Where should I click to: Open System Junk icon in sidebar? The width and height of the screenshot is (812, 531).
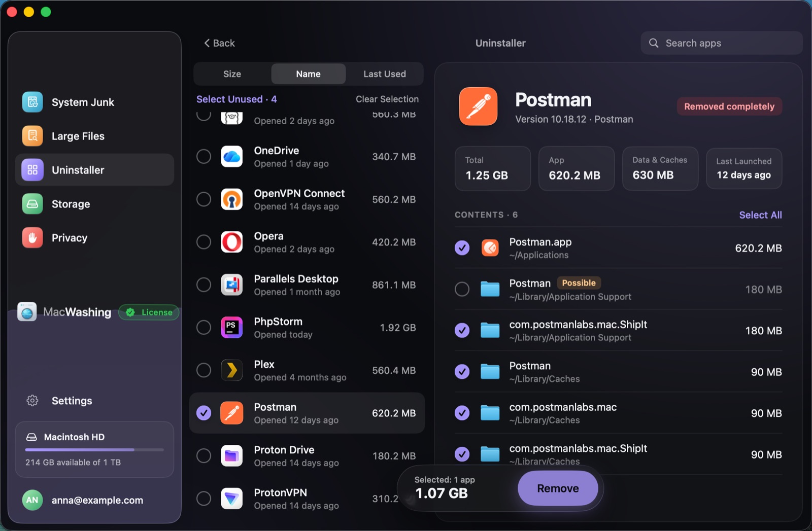[x=32, y=102]
